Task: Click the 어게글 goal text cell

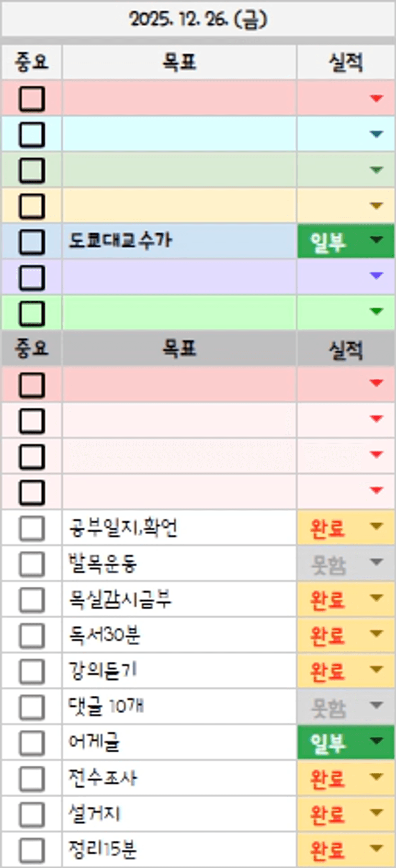Action: coord(179,743)
